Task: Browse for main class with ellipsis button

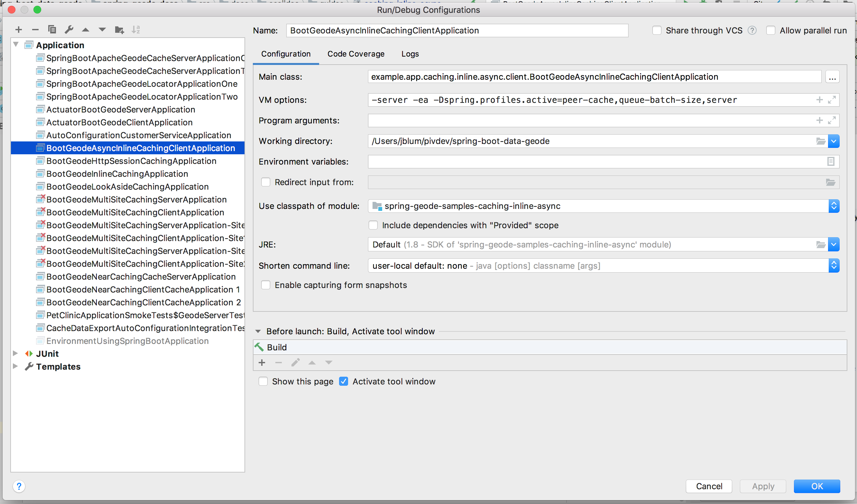Action: (x=832, y=77)
